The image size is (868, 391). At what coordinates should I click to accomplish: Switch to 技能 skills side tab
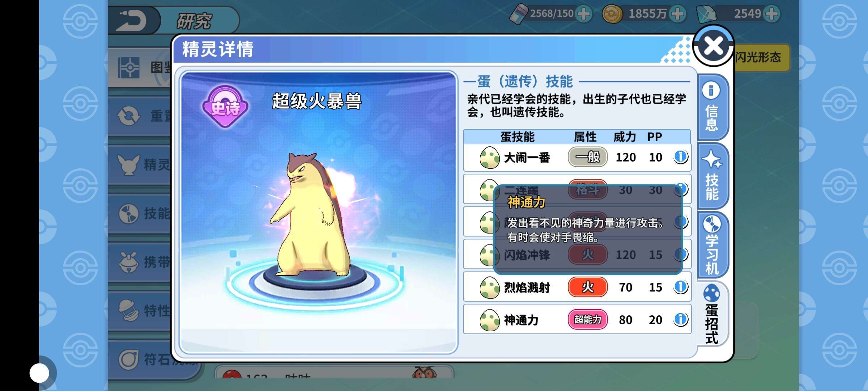(x=712, y=176)
